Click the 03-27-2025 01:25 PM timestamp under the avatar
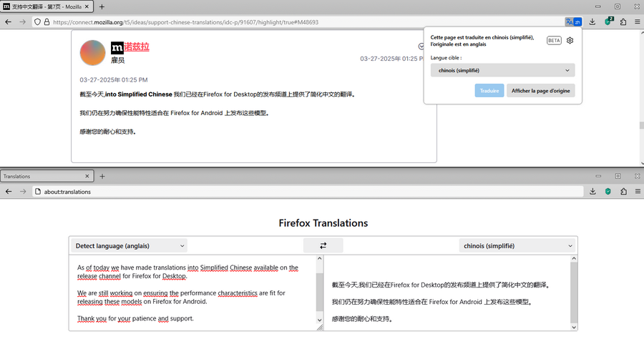Viewport: 644px width, 339px height. (114, 79)
